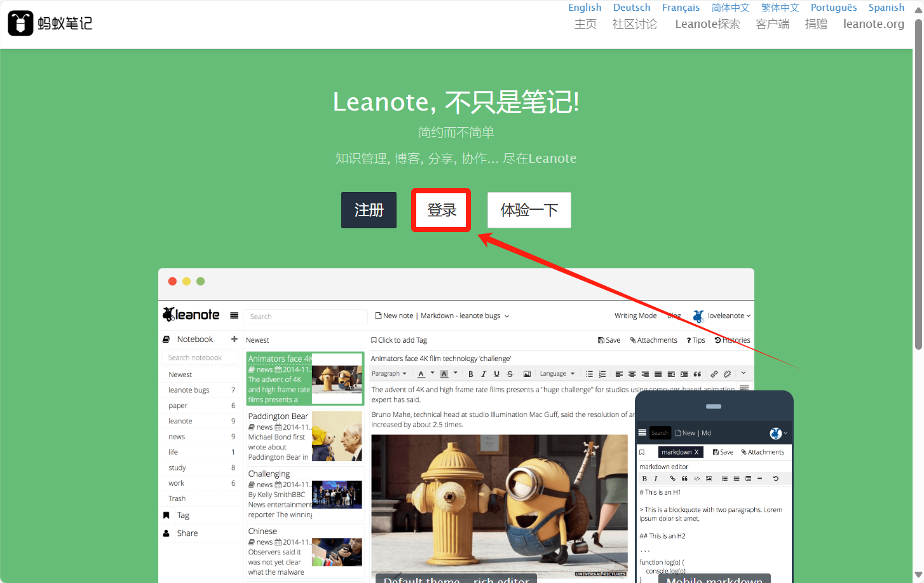Image resolution: width=924 pixels, height=583 pixels.
Task: Choose 简体中文 as the page language
Action: [x=730, y=8]
